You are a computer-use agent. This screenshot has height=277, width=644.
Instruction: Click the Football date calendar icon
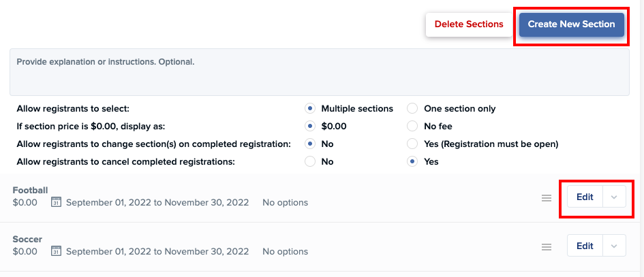pyautogui.click(x=57, y=202)
